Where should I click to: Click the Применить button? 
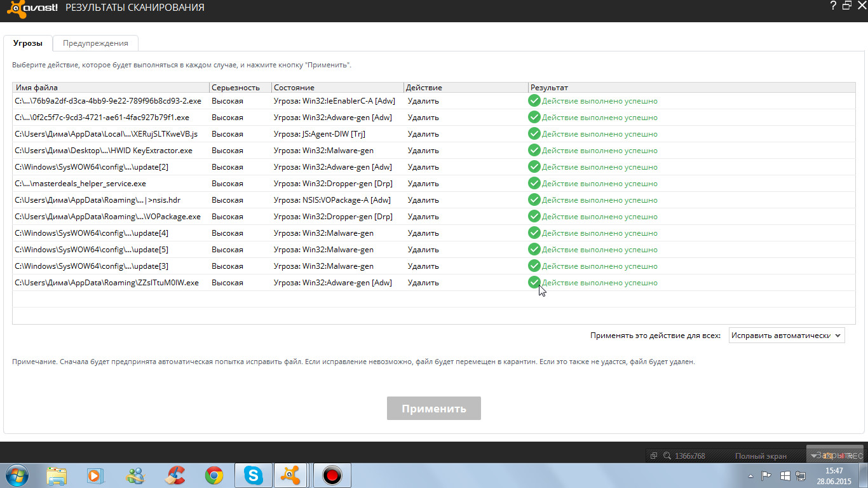coord(434,409)
